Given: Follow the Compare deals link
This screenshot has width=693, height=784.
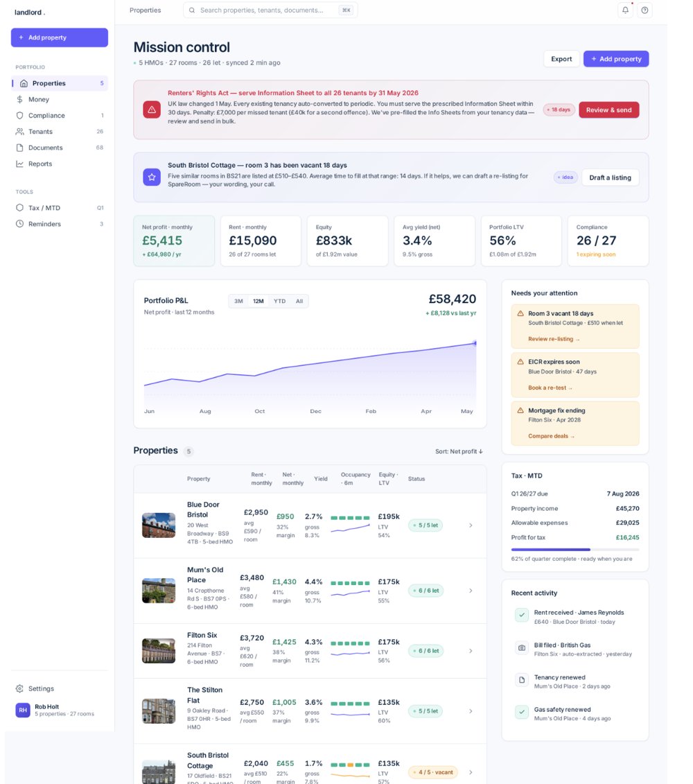Looking at the screenshot, I should click(x=551, y=437).
